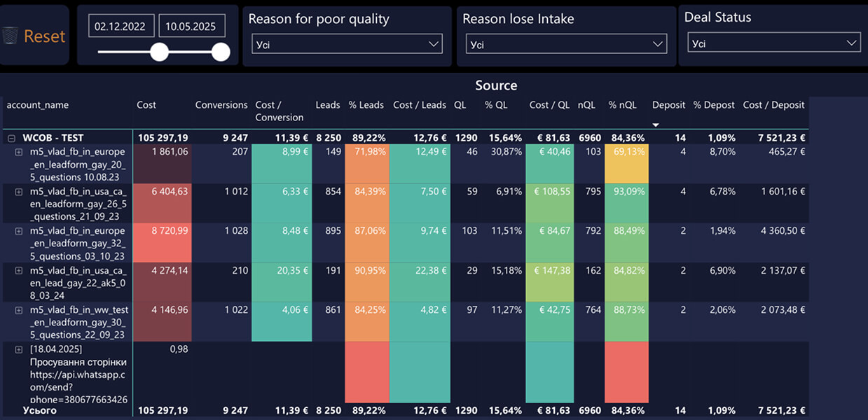Open Reason lose Intake dropdown
The image size is (868, 420).
(566, 45)
